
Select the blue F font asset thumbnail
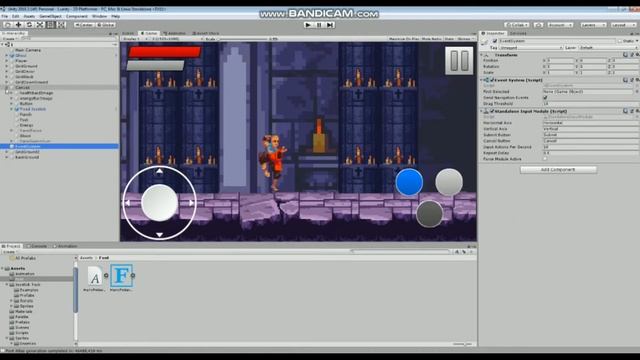point(122,276)
